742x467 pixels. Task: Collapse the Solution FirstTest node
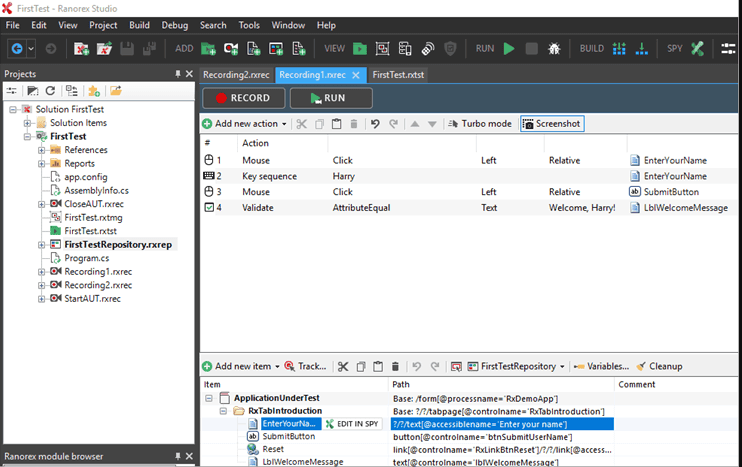point(13,109)
